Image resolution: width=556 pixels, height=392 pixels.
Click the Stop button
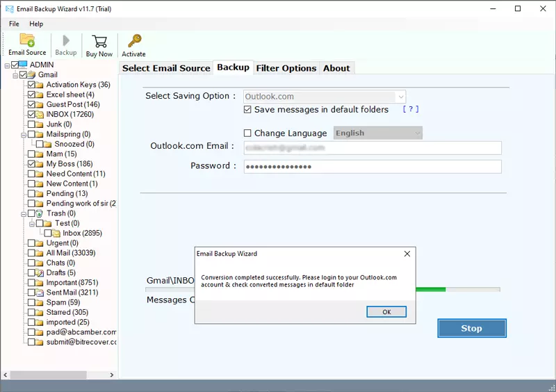[472, 328]
